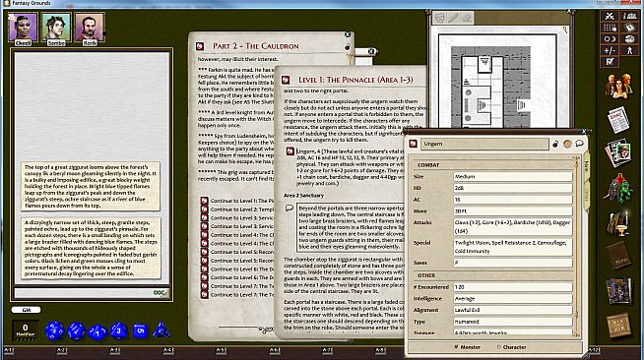
Task: Toggle the lock icon in Ungern window
Action: point(555,144)
